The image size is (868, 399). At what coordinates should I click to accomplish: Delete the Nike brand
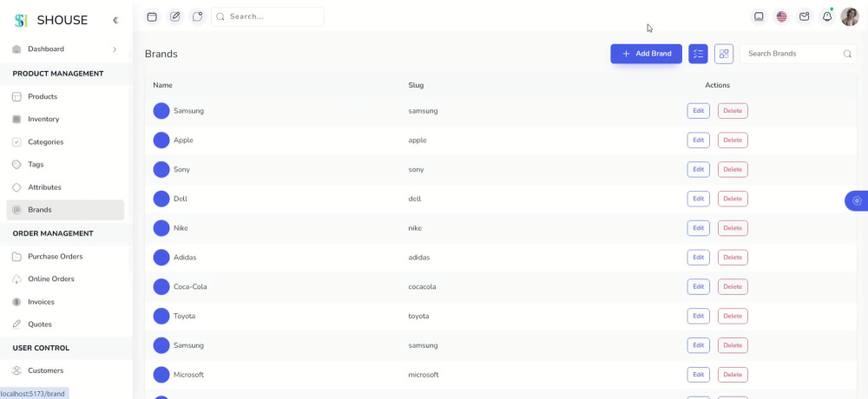click(x=733, y=228)
